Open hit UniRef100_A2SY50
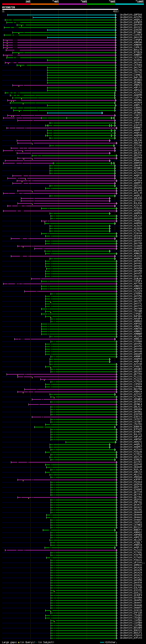Viewport: 146px width, 644px height. click(131, 17)
